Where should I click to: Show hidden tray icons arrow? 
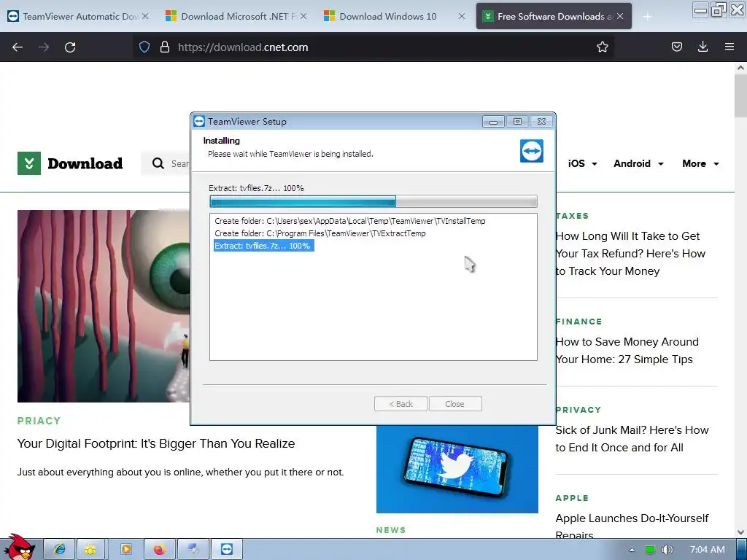[632, 550]
